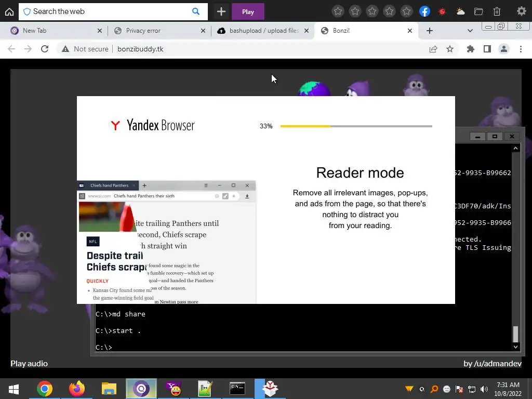This screenshot has height=399, width=532.
Task: Click the 'start .' command line
Action: pyautogui.click(x=118, y=331)
